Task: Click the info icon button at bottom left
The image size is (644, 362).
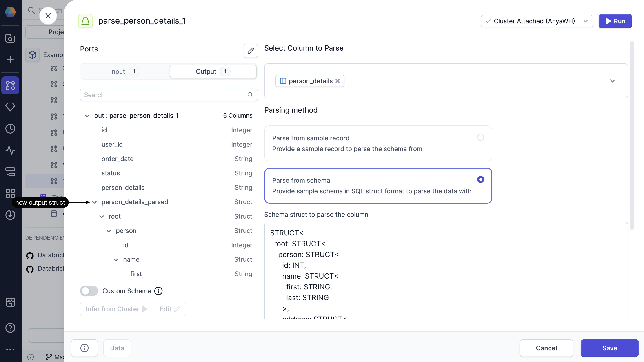Action: (x=84, y=348)
